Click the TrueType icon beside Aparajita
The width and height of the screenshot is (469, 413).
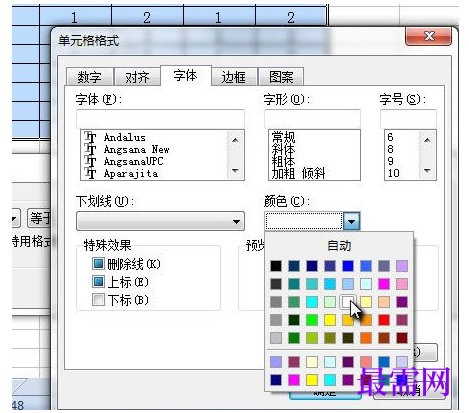pyautogui.click(x=90, y=173)
